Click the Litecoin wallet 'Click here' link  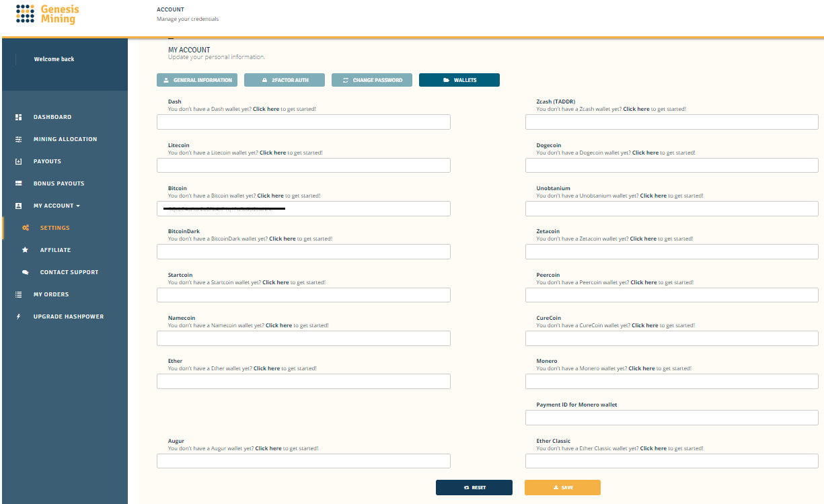[272, 153]
